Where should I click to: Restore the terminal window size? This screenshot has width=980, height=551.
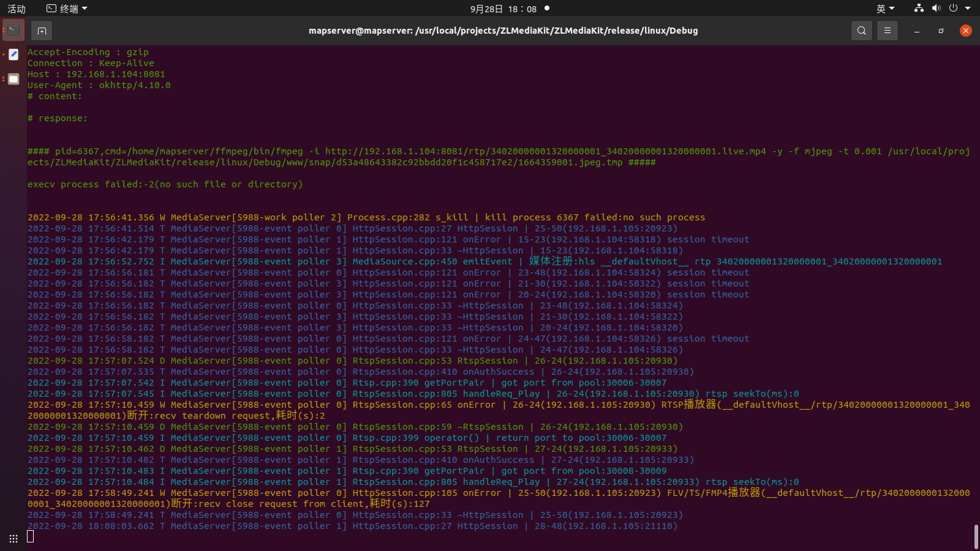pyautogui.click(x=941, y=31)
